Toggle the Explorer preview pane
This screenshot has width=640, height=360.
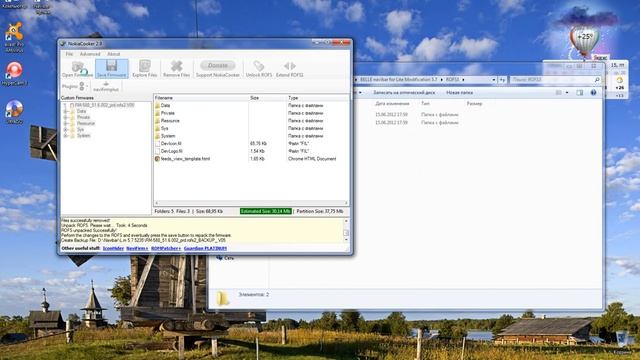pyautogui.click(x=580, y=93)
